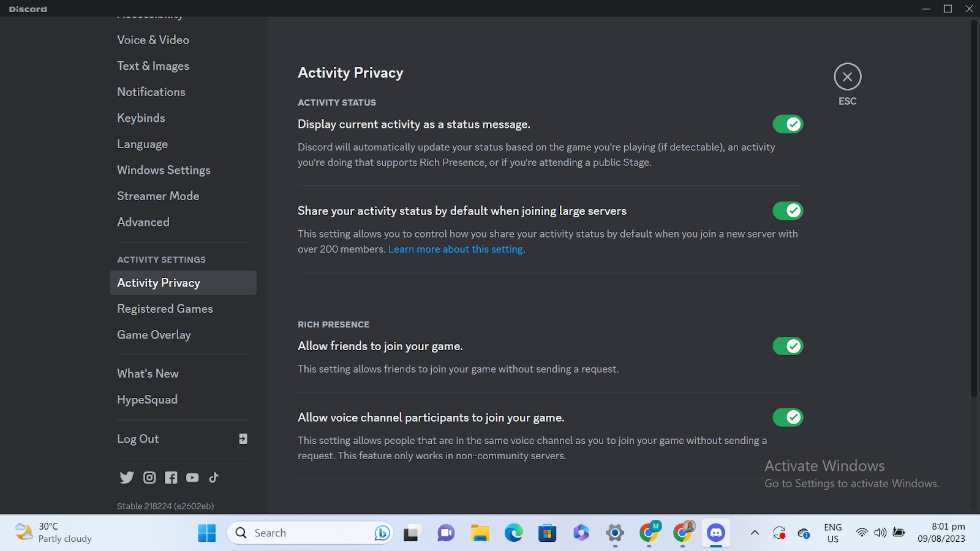Select Streamer Mode settings
This screenshot has height=551, width=980.
pos(183,196)
